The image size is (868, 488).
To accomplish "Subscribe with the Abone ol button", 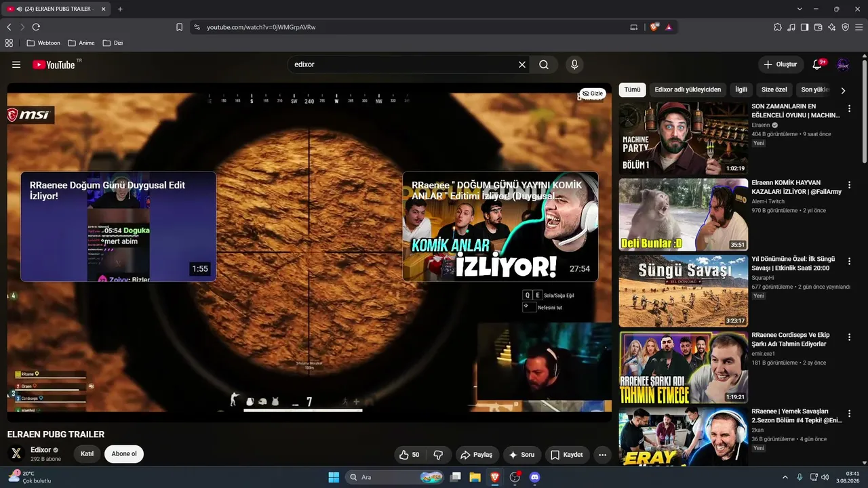I will 124,454.
